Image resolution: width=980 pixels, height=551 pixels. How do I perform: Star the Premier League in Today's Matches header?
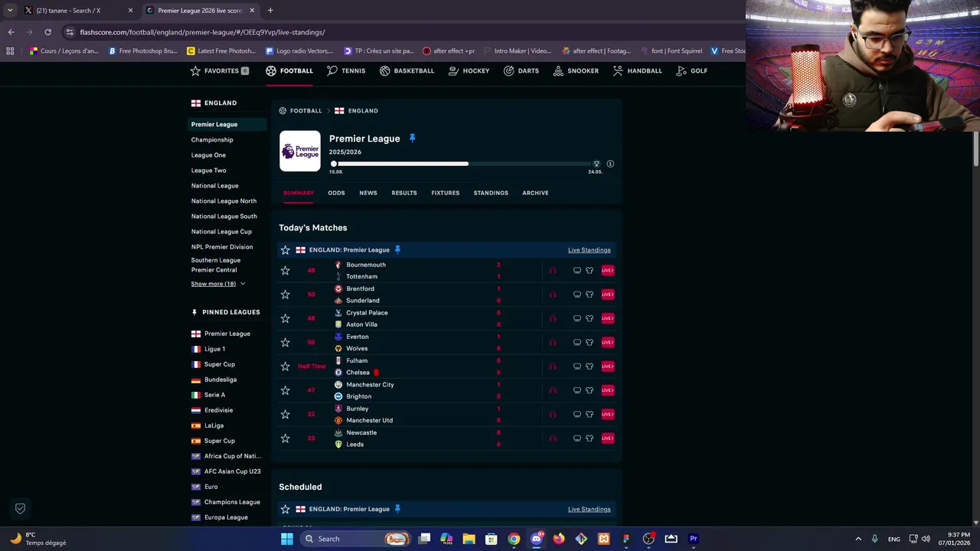click(x=286, y=250)
